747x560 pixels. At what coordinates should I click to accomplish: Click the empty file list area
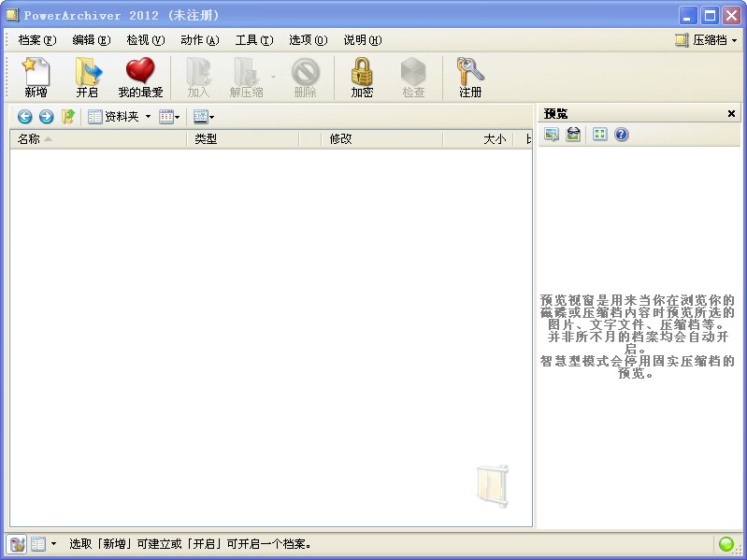tap(271, 337)
